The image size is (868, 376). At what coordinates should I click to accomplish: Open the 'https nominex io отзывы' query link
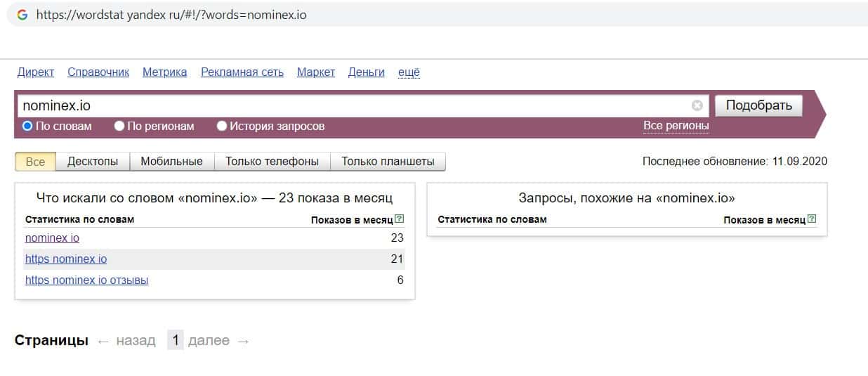point(87,280)
